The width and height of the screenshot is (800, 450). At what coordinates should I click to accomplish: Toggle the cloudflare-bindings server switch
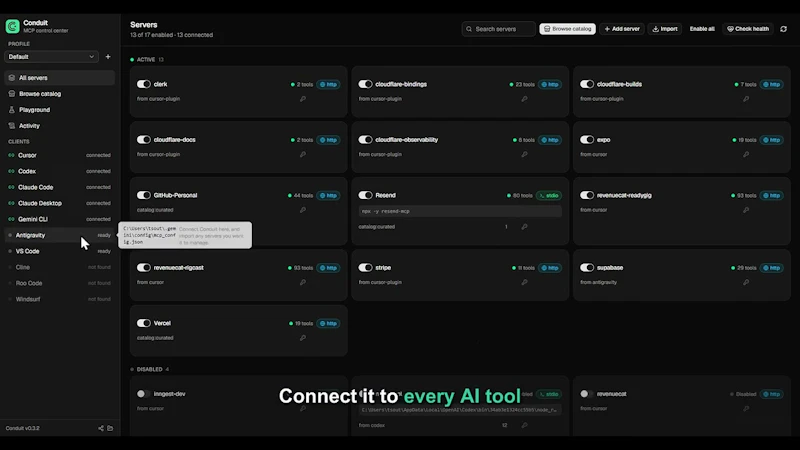click(x=365, y=84)
